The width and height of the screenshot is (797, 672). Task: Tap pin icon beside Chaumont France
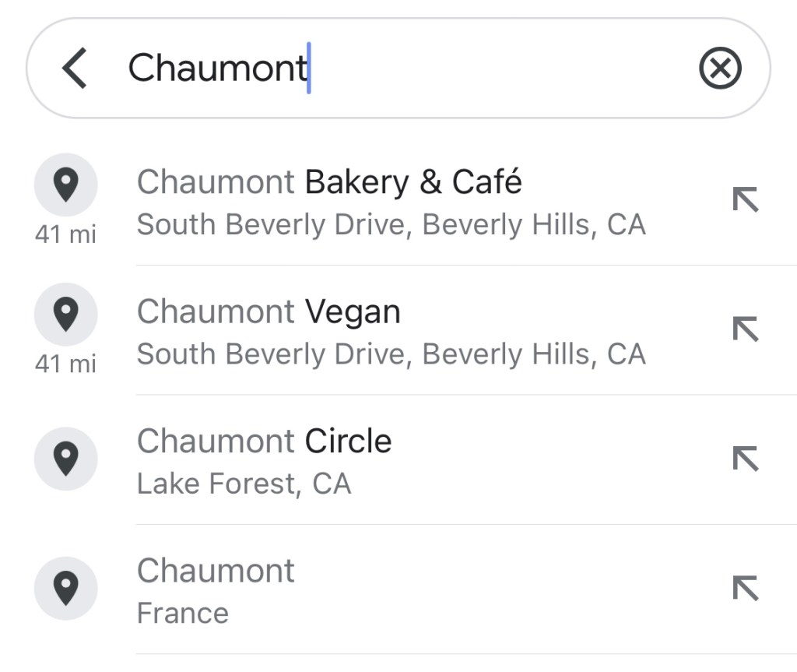66,589
